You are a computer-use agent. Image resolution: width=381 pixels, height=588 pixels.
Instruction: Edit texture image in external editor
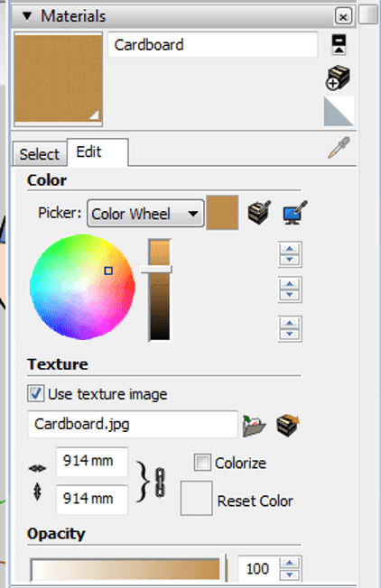pyautogui.click(x=287, y=426)
